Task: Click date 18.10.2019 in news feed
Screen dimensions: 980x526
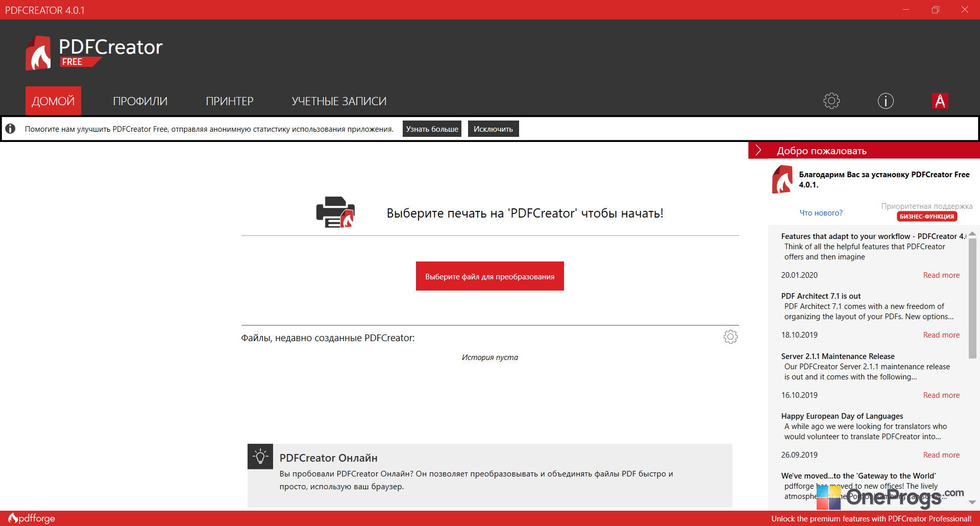Action: point(799,335)
